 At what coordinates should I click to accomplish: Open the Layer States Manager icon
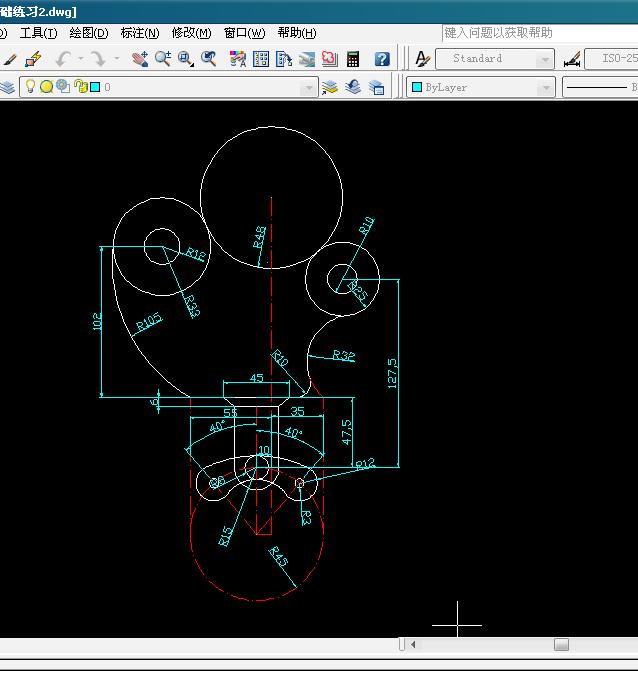(x=376, y=87)
